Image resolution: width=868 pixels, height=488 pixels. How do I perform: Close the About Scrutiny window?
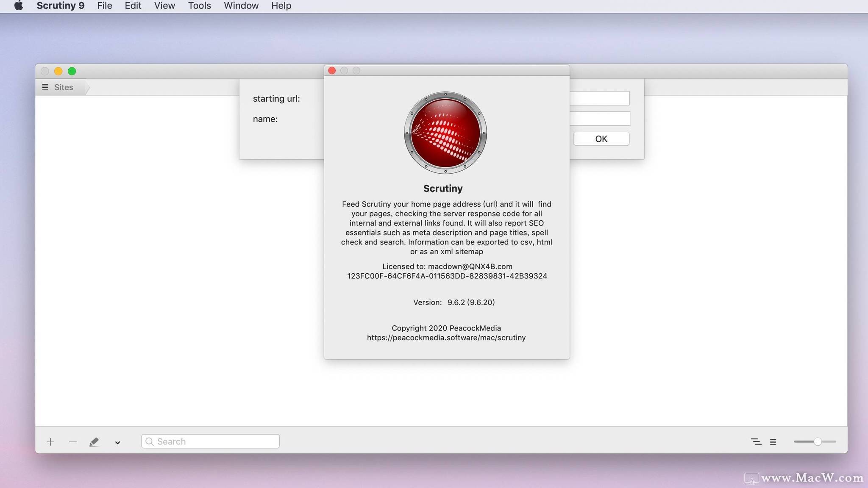point(332,71)
